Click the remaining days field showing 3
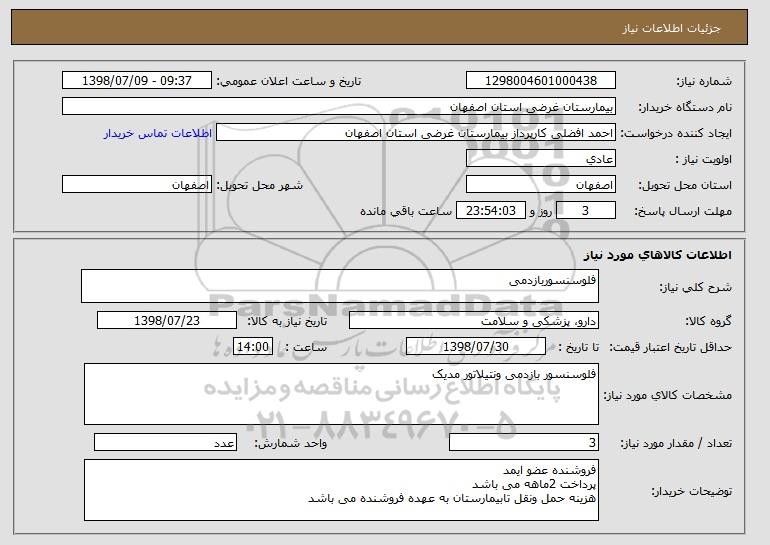Image resolution: width=770 pixels, height=545 pixels. 585,211
